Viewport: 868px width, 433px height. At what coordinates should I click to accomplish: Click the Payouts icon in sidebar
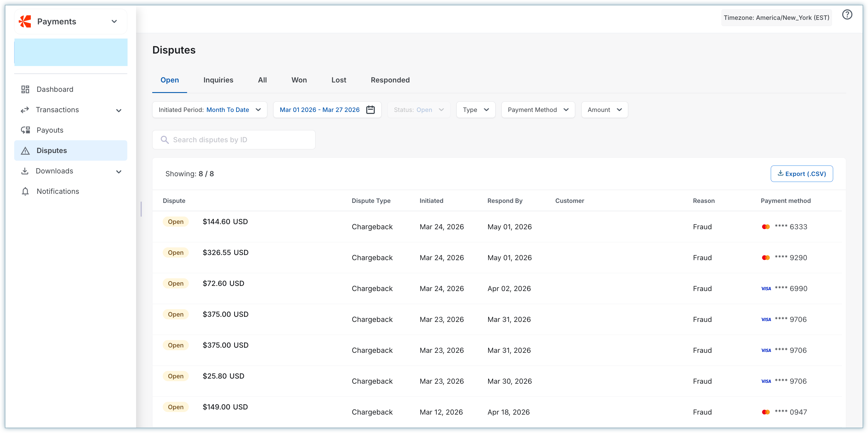(25, 130)
